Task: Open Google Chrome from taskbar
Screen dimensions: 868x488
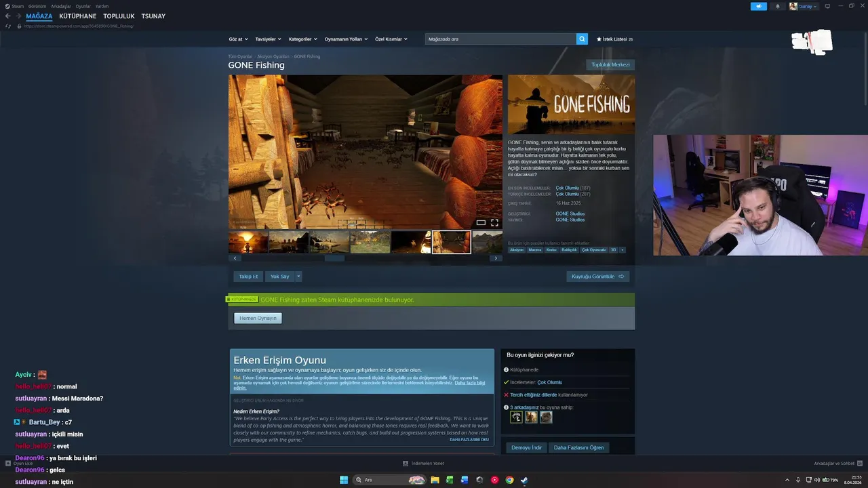Action: [x=509, y=480]
